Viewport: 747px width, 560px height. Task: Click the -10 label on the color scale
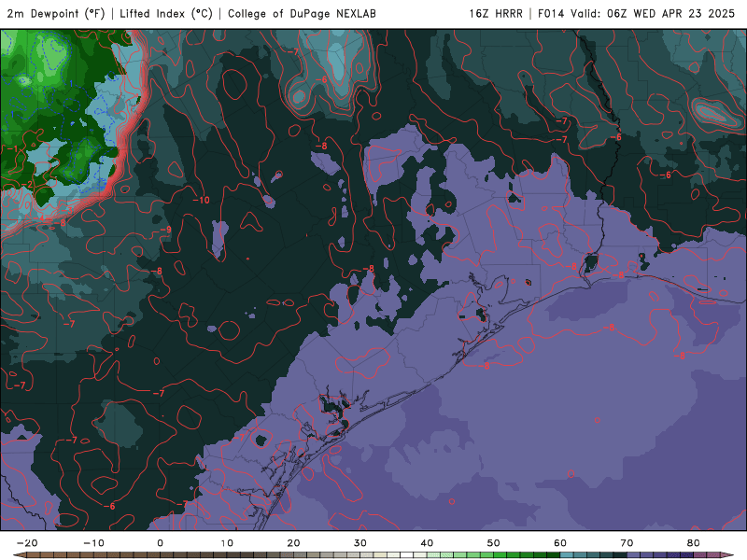[94, 543]
